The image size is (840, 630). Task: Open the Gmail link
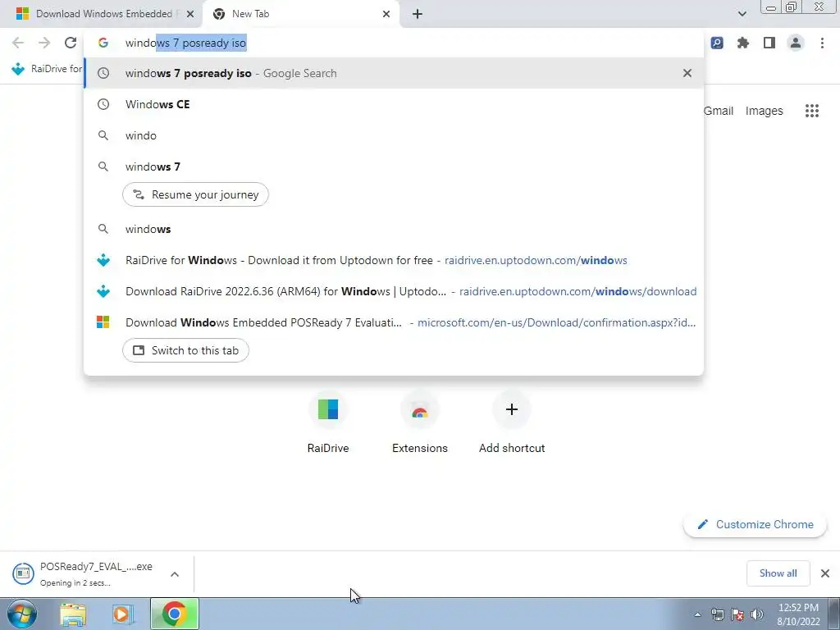(x=719, y=111)
